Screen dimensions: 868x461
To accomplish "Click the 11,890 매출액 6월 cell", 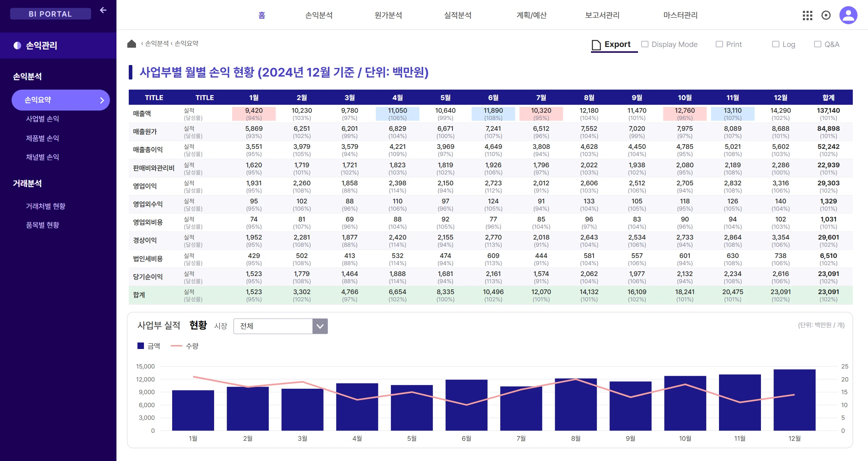I will pos(493,114).
